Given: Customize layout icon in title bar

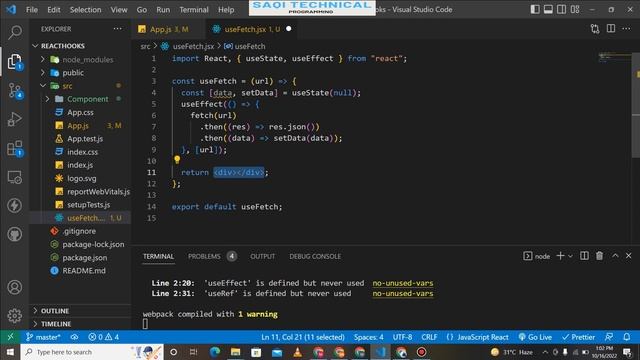Looking at the screenshot, I should 575,9.
